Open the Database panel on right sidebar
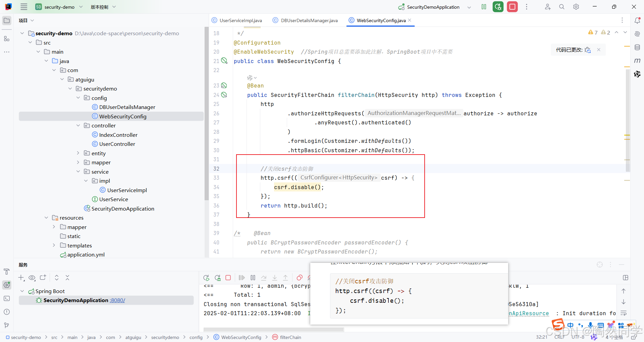The width and height of the screenshot is (644, 342). coord(638,47)
